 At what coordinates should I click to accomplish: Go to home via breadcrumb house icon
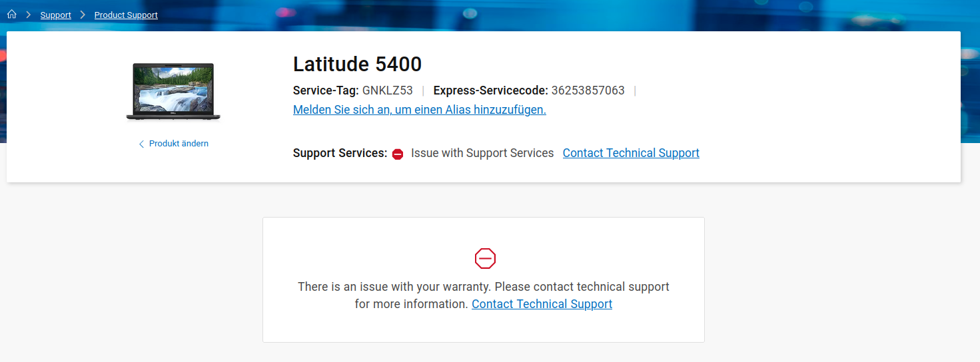click(x=11, y=14)
